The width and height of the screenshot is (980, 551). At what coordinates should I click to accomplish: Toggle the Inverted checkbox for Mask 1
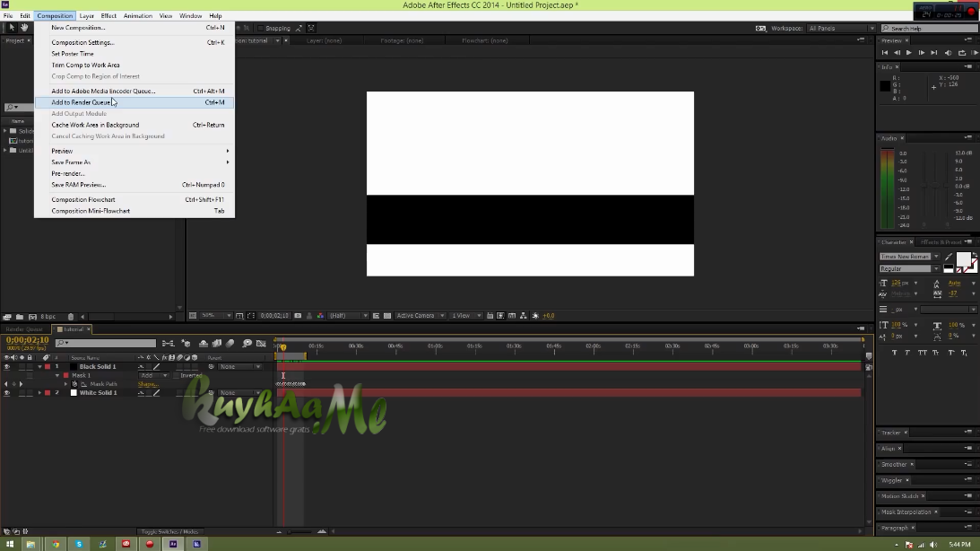tap(177, 375)
